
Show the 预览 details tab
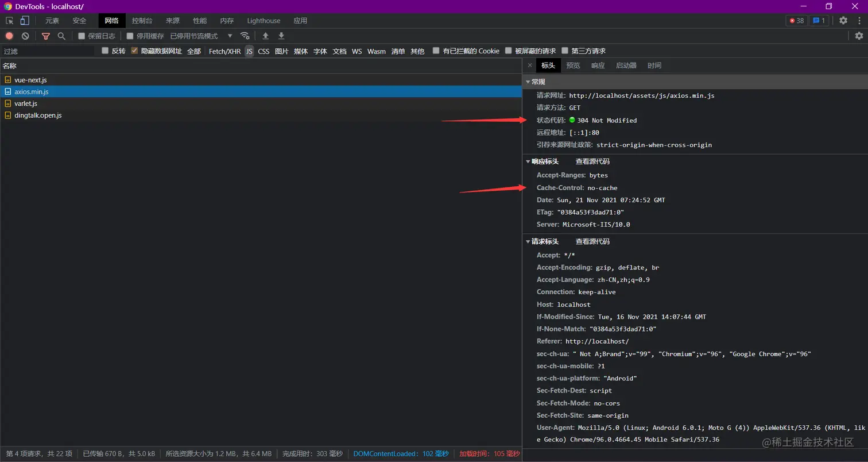click(573, 66)
